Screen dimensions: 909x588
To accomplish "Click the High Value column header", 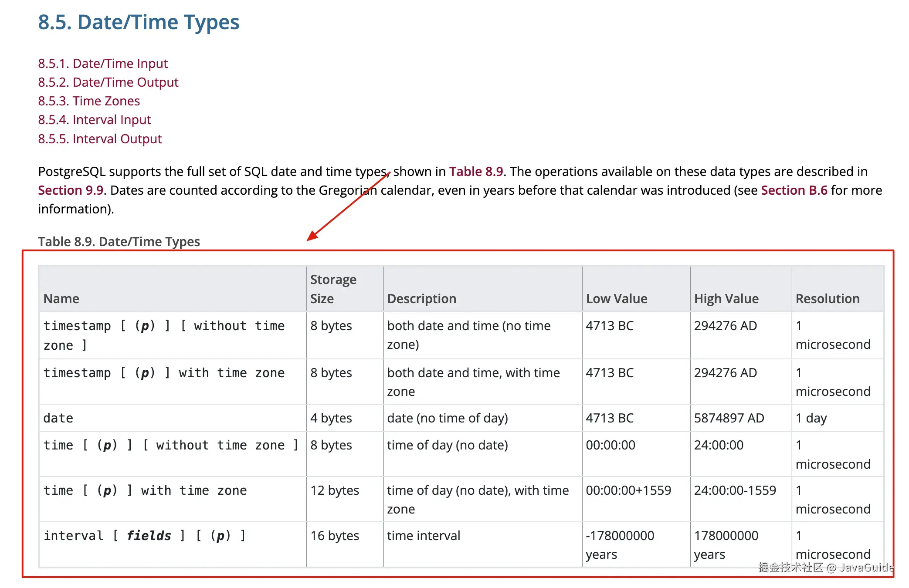I will coord(726,299).
